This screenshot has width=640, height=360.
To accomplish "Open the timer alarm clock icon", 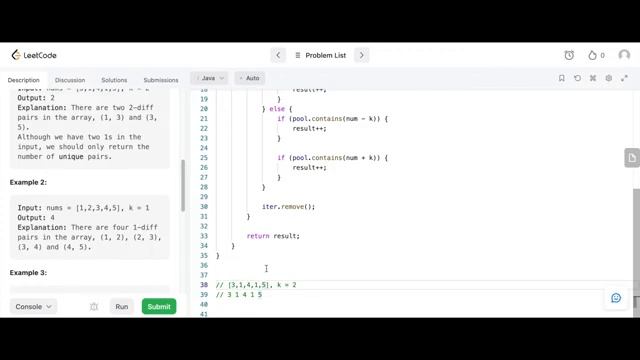I will [x=569, y=55].
